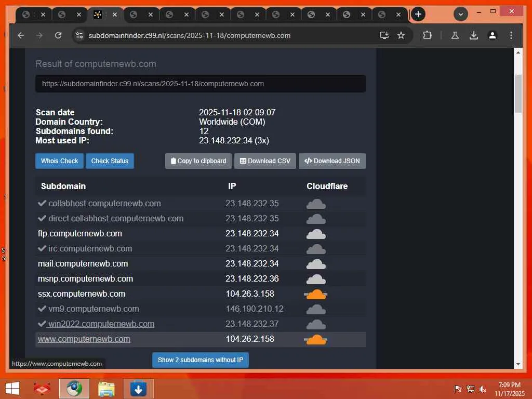The width and height of the screenshot is (532, 399).
Task: Click the address bar URL
Action: (x=189, y=35)
